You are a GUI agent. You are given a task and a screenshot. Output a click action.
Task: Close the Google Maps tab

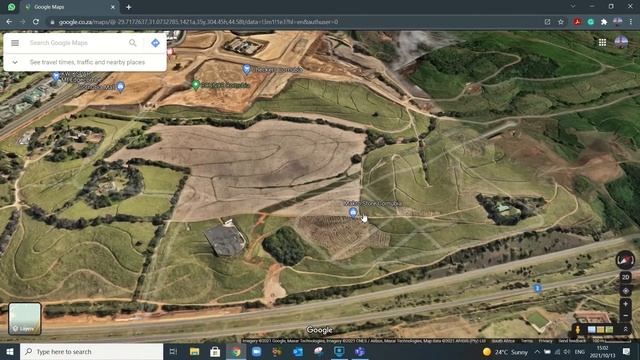click(x=113, y=7)
